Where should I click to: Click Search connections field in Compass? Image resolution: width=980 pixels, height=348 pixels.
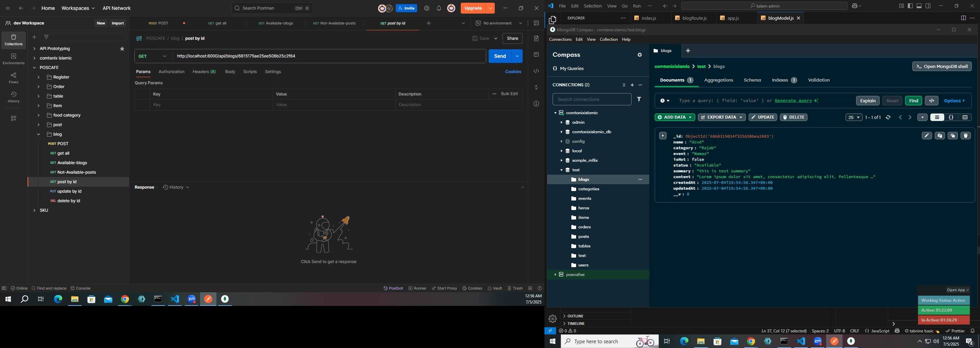[x=592, y=100]
